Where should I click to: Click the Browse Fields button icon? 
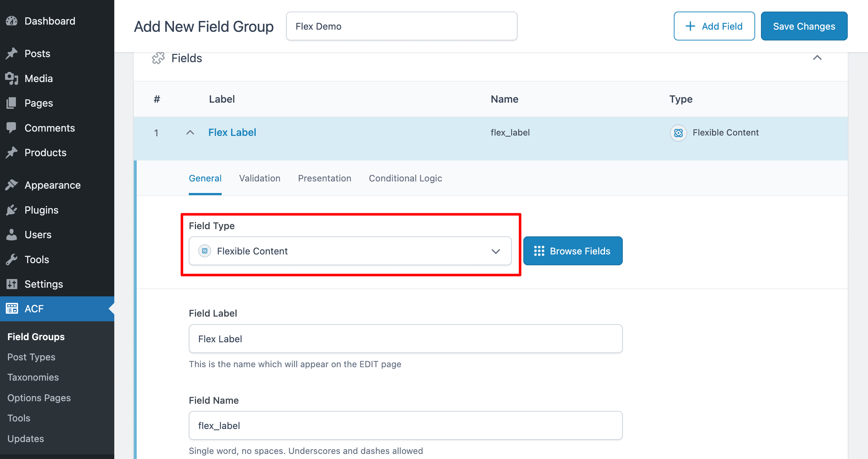(x=539, y=250)
